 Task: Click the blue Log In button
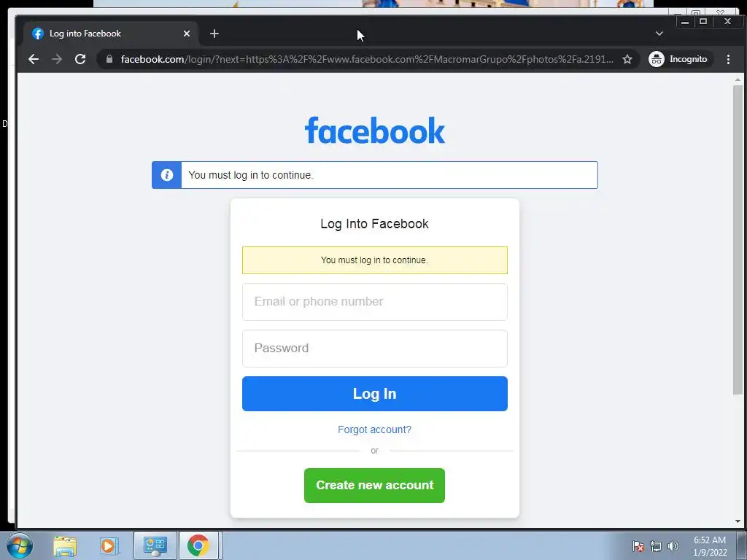[x=375, y=394]
